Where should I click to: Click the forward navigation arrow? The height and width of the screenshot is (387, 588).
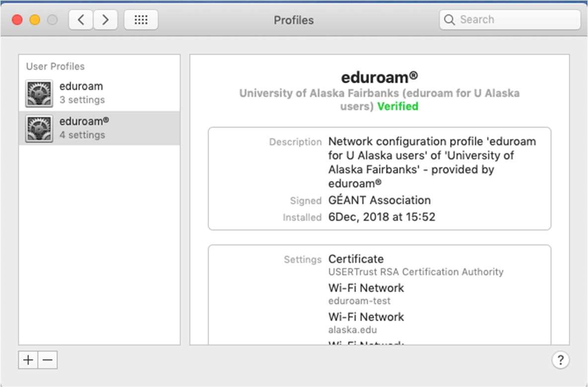click(105, 20)
